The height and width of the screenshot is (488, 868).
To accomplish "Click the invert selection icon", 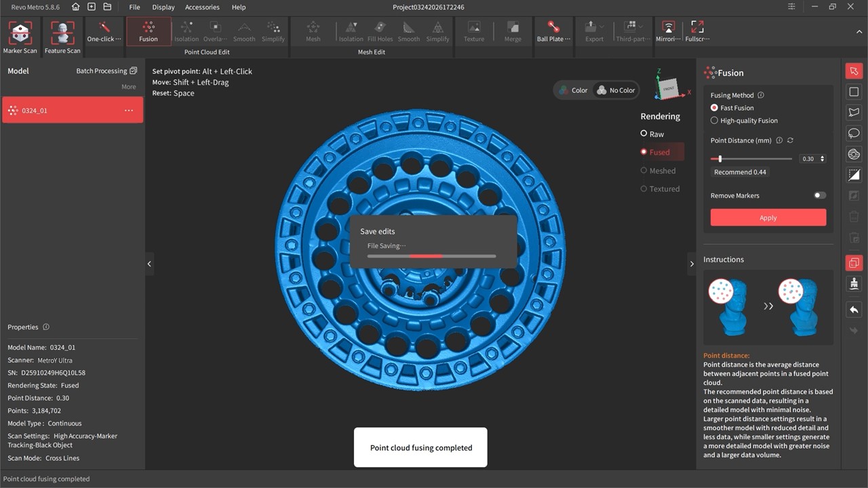I will click(854, 176).
